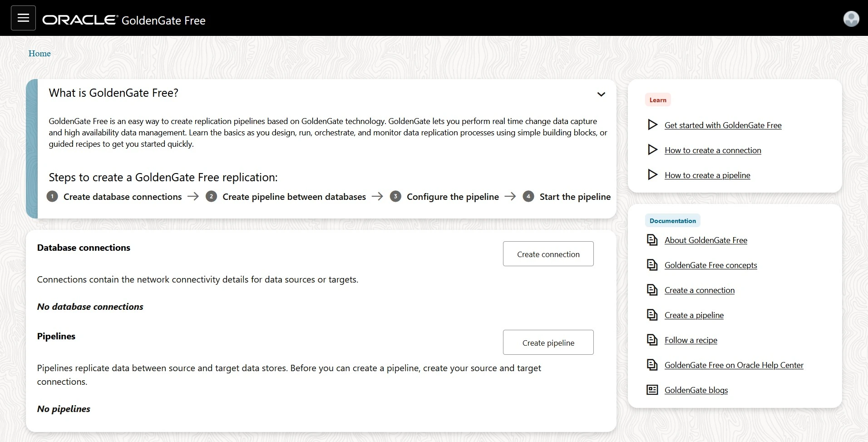Open GoldenGate Free concepts documentation
The height and width of the screenshot is (442, 868).
711,265
